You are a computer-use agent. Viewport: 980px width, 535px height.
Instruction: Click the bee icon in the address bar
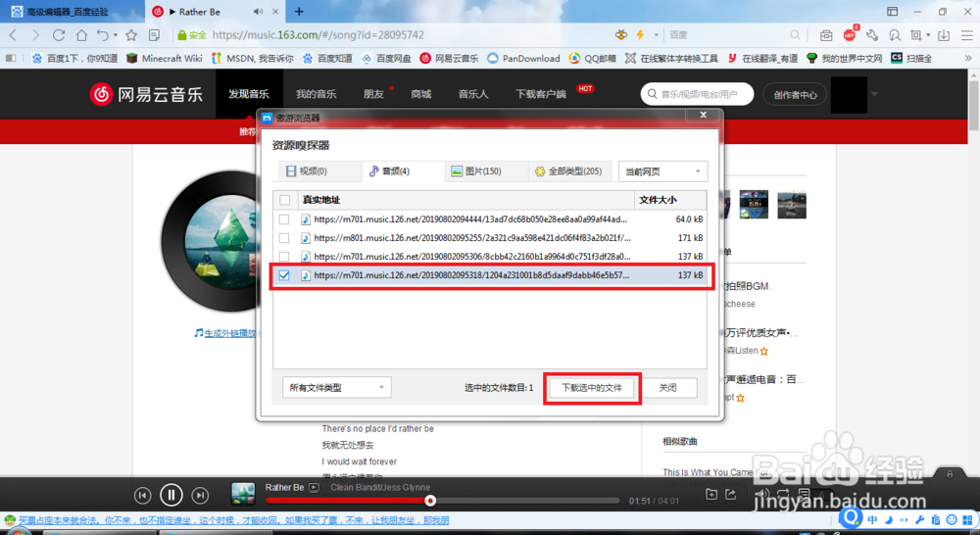point(620,35)
